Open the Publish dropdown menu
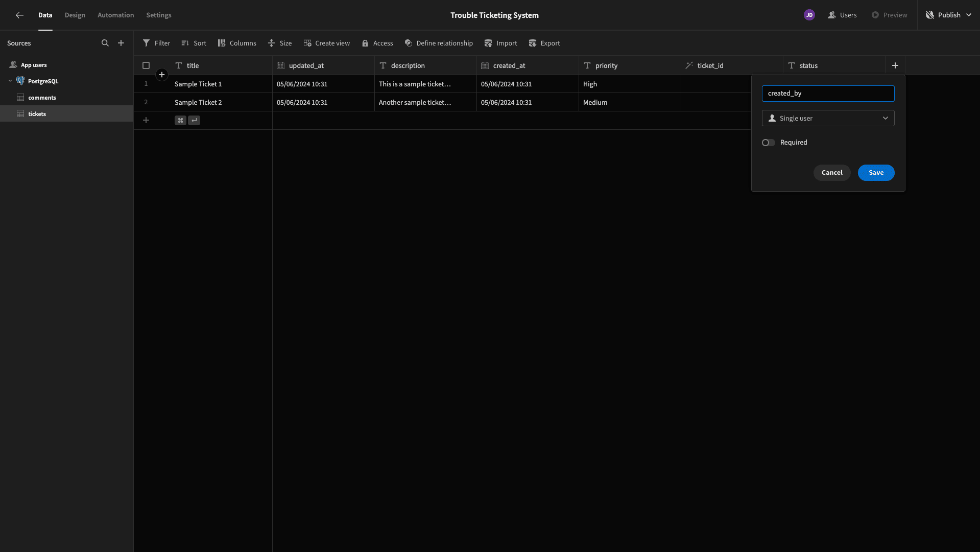The image size is (980, 552). (949, 15)
